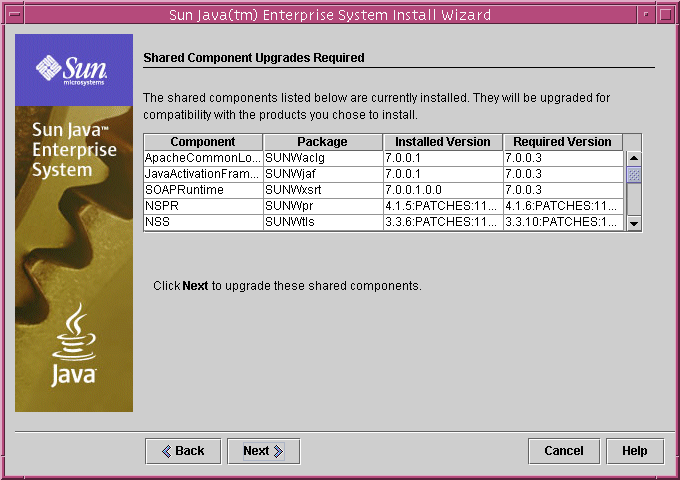The image size is (680, 480).
Task: Click installed version 3.3.6:PATCHES cell
Action: click(443, 222)
